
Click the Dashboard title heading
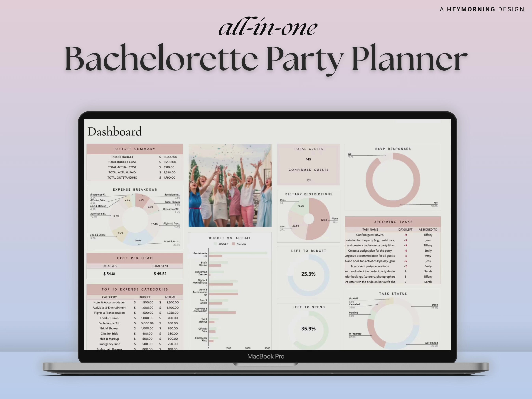(x=115, y=131)
